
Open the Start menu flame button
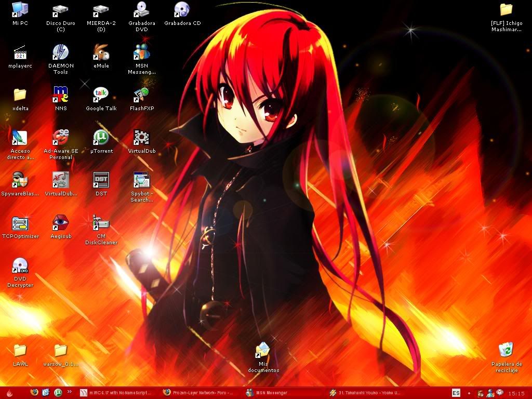pos(9,393)
